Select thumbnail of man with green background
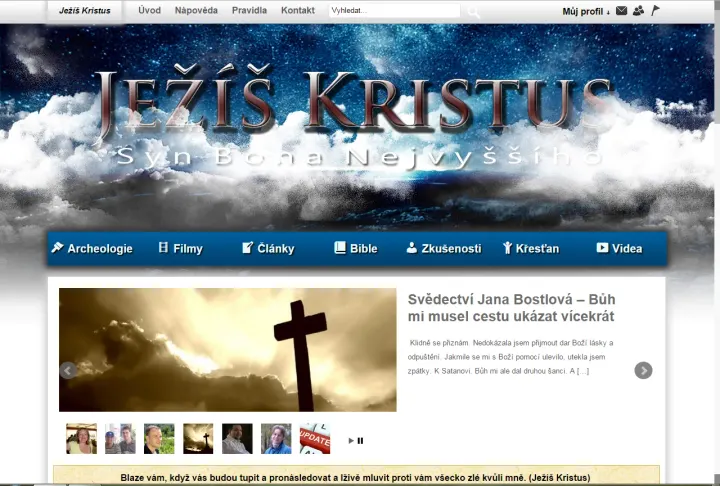Screen dimensions: 720x486 coord(159,439)
